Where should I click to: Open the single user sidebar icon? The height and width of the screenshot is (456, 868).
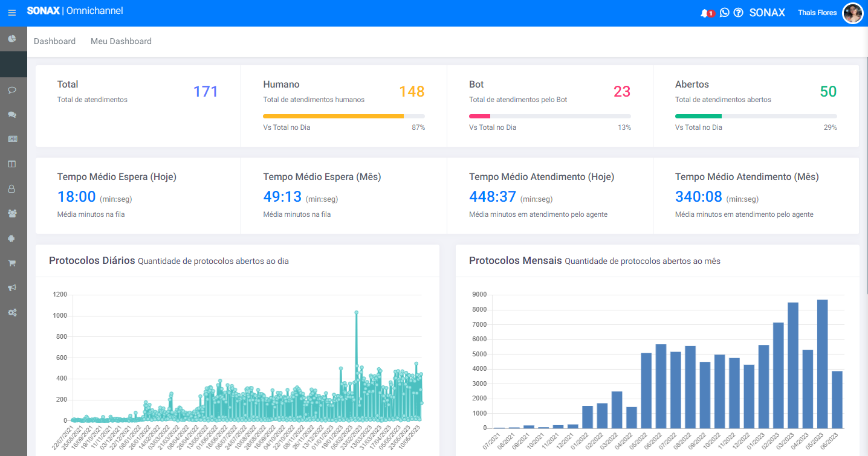coord(12,188)
